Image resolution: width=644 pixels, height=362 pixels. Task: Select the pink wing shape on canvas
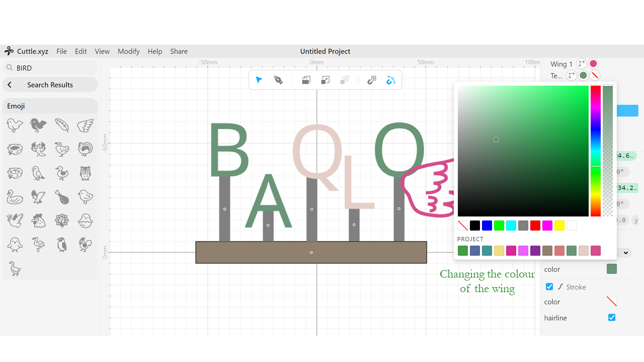(x=428, y=189)
